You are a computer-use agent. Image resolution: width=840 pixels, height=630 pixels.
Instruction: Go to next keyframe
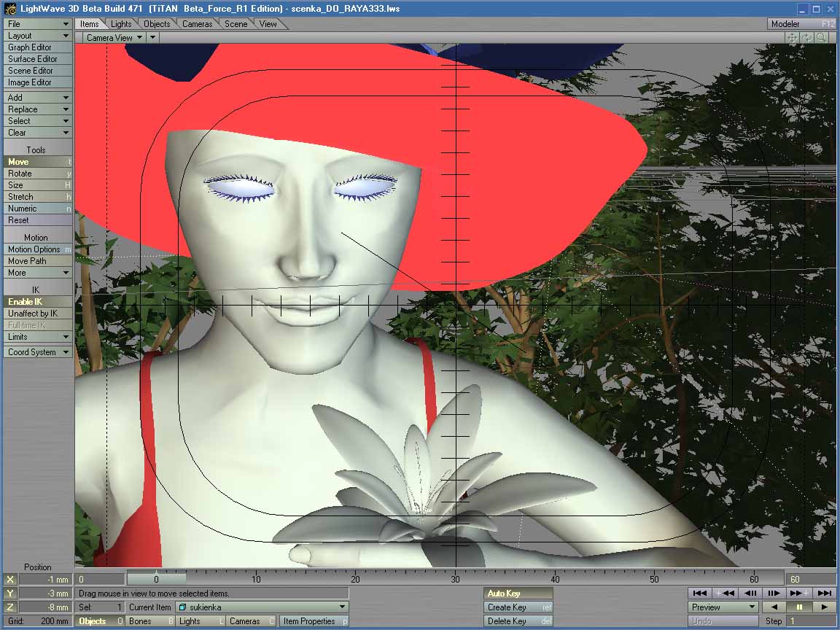799,593
